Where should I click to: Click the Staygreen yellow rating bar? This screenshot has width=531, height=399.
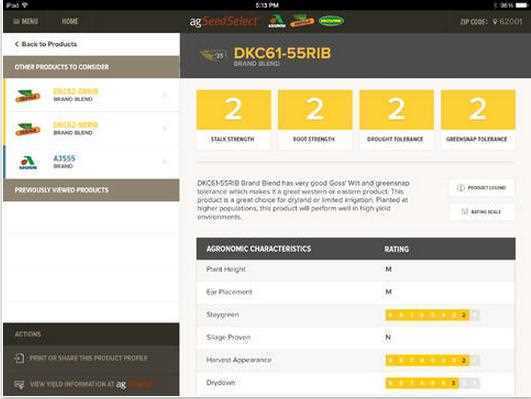(x=432, y=315)
